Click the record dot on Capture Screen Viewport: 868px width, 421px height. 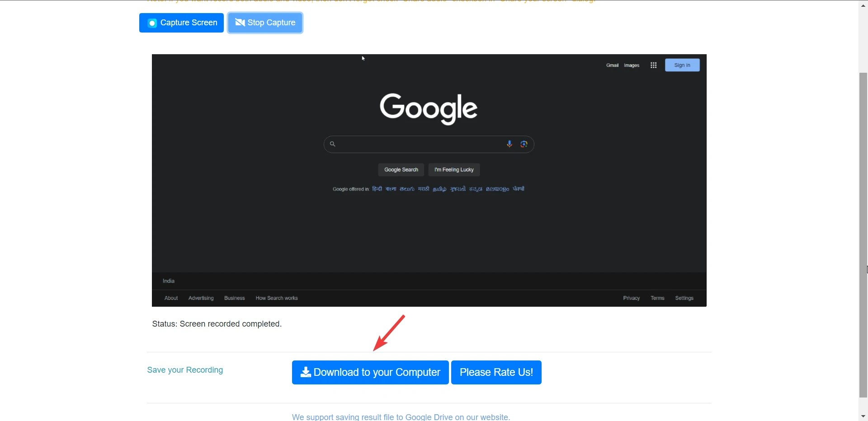point(152,23)
